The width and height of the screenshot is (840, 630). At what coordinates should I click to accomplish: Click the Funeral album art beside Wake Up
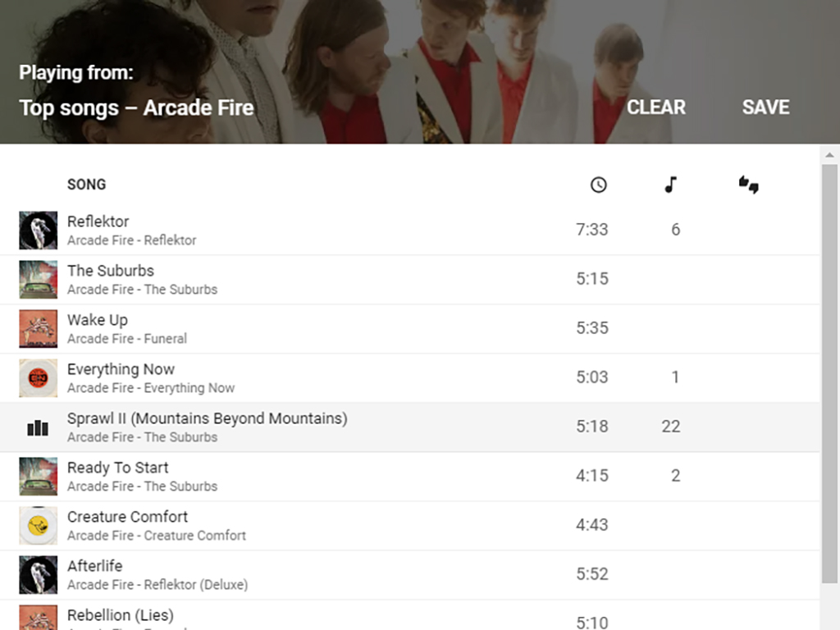38,328
